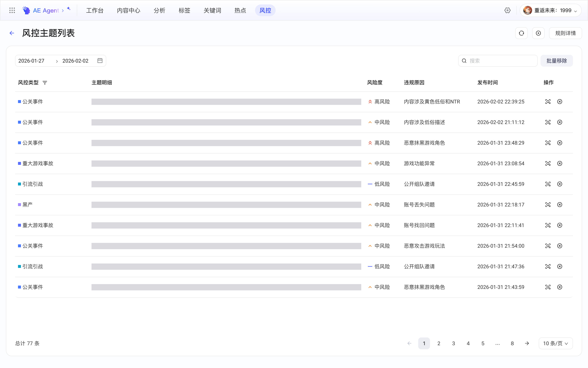Filter by 风控类型 column filter icon

45,83
